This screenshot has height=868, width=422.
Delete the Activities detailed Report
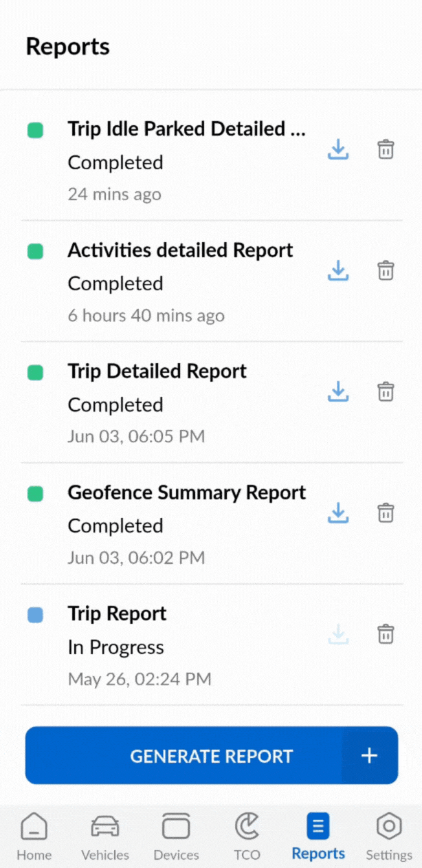[386, 270]
